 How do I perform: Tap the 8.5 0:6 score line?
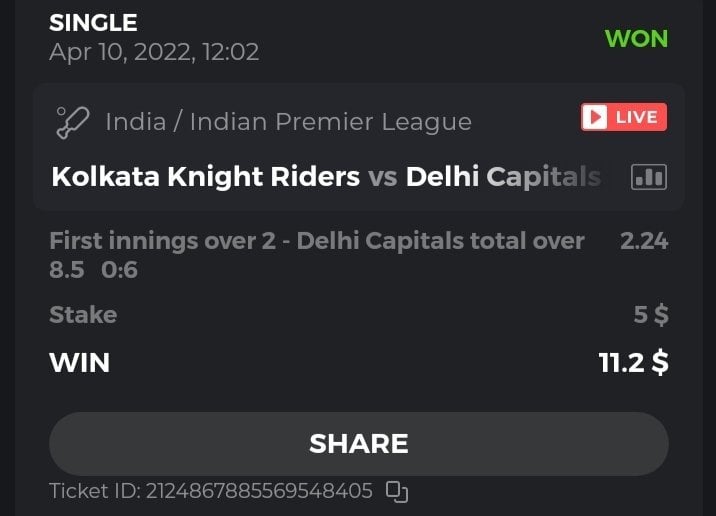point(93,269)
